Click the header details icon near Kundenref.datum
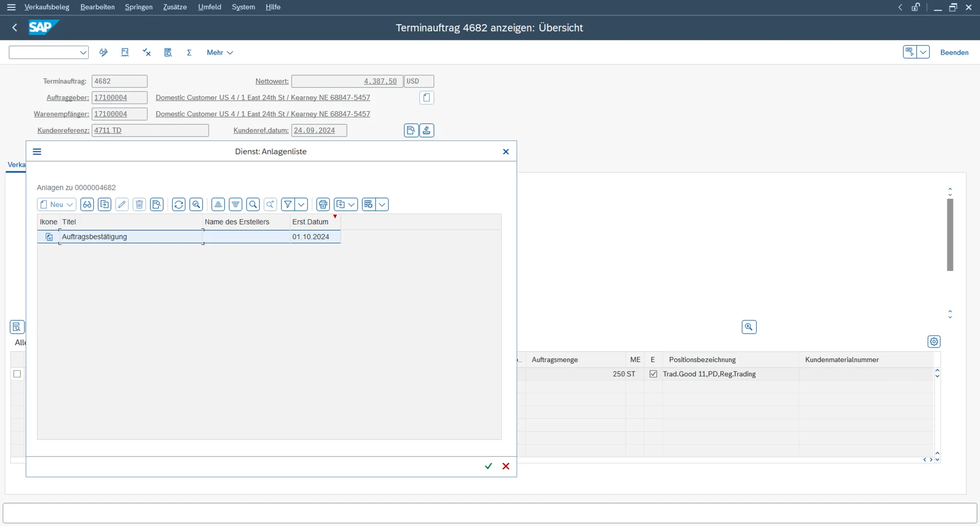Viewport: 980px width, 526px height. pyautogui.click(x=411, y=130)
